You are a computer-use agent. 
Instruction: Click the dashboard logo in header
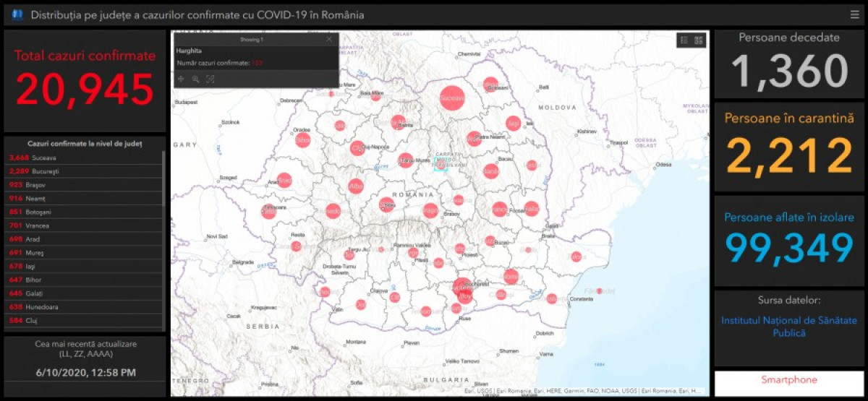(17, 14)
